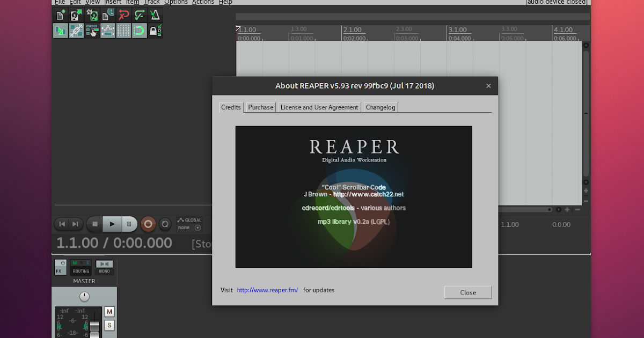Open the Options menu
Screen dimensions: 644x338
point(175,2)
